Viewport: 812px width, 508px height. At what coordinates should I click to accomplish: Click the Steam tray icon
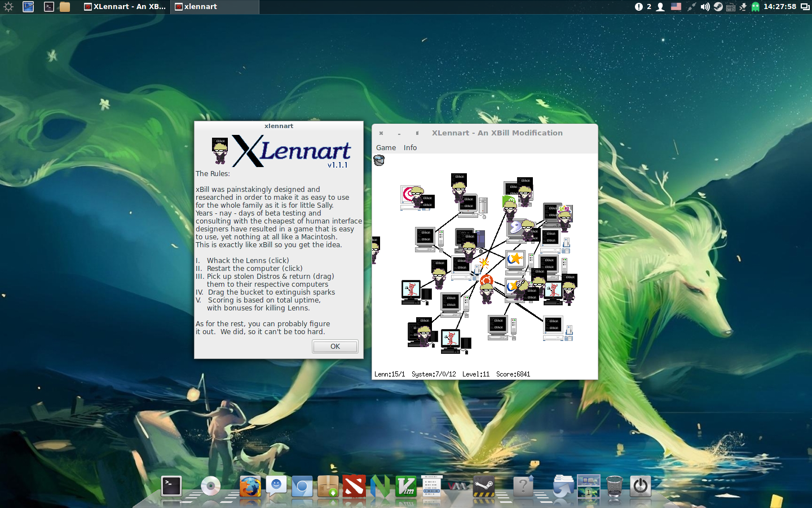point(718,7)
